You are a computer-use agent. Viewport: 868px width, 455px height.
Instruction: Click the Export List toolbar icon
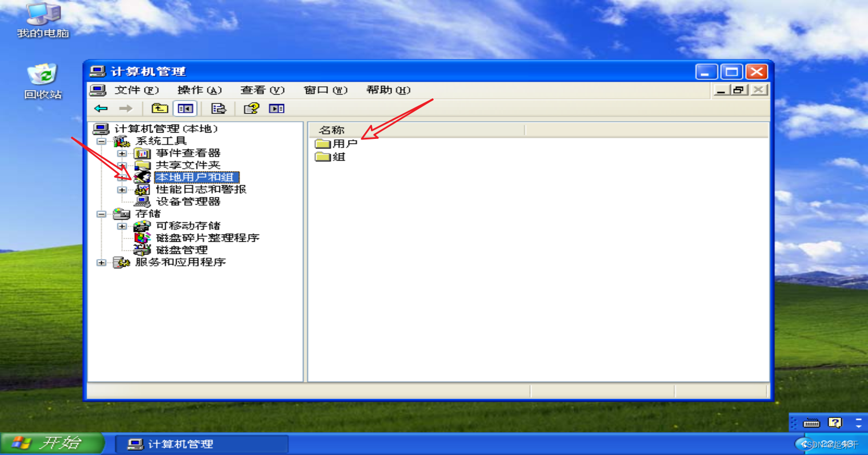pos(218,109)
